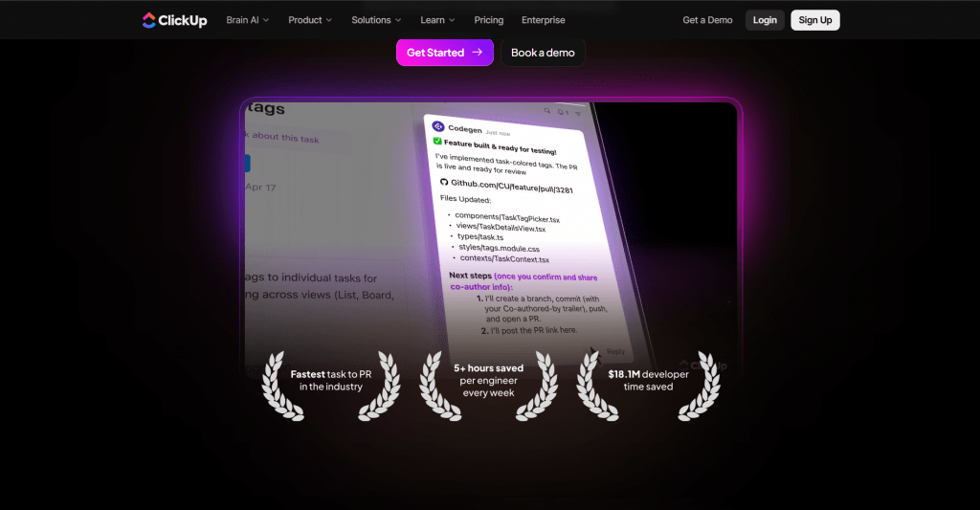
Task: Click the 'Apr 17' date text
Action: point(260,187)
